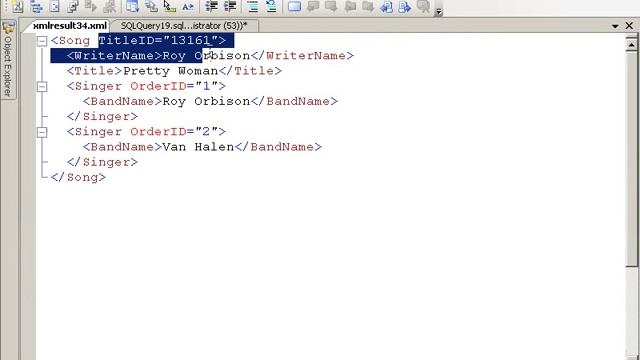640x360 pixels.
Task: Close the active document tab
Action: [629, 26]
